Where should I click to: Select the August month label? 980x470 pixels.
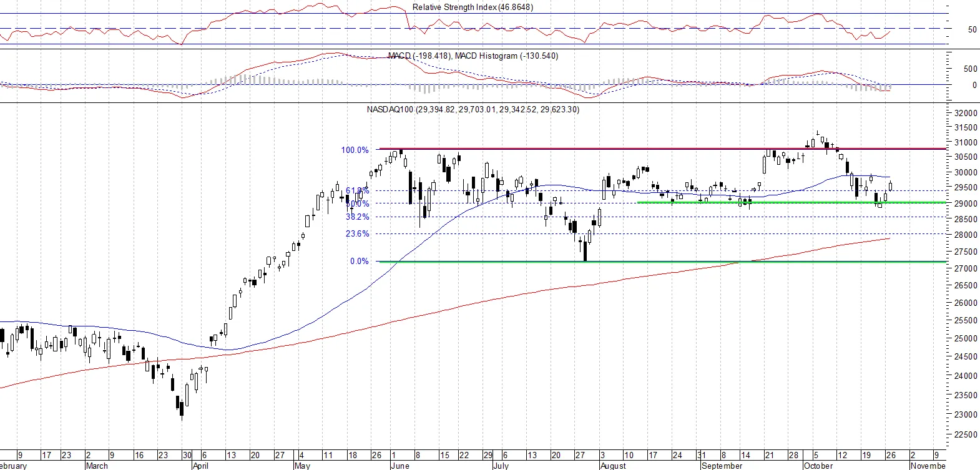[x=613, y=466]
